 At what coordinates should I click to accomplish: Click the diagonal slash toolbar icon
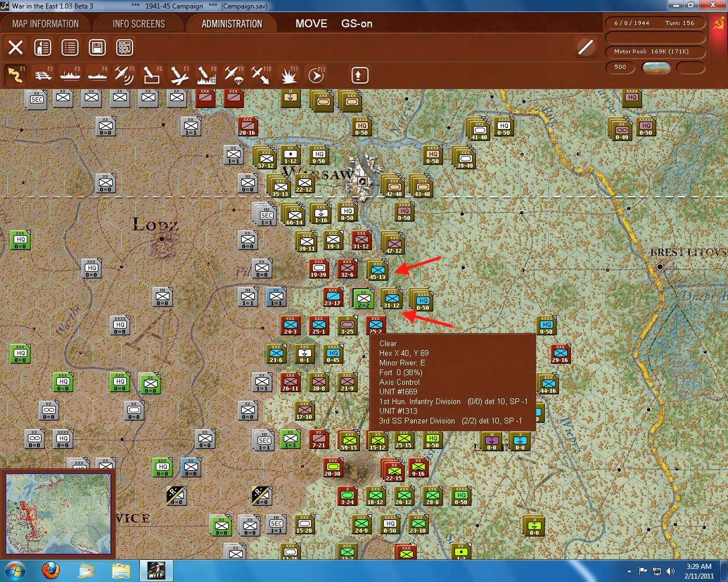coord(586,47)
